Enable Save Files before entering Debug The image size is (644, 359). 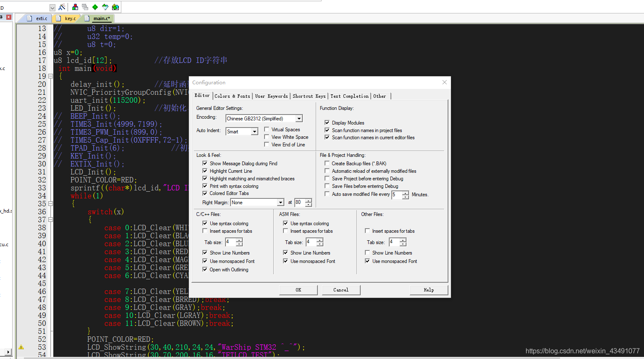(x=327, y=186)
